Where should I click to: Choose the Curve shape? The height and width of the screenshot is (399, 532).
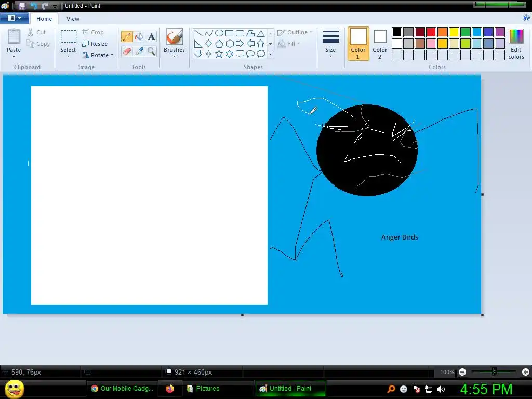(209, 33)
